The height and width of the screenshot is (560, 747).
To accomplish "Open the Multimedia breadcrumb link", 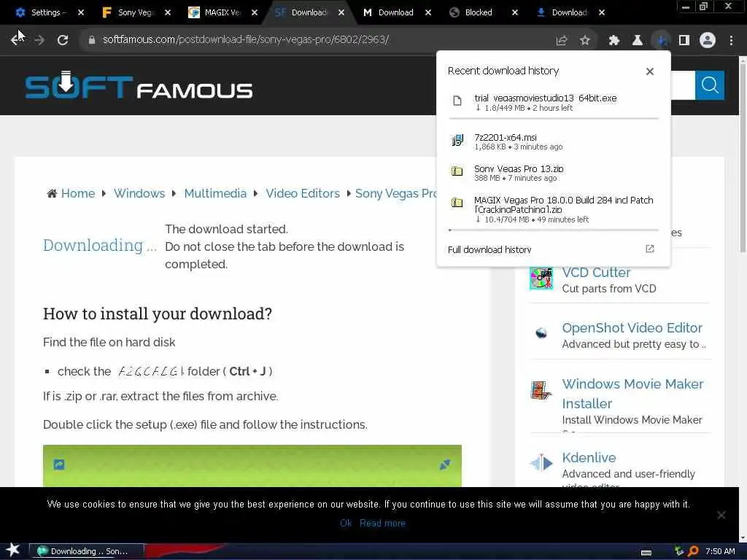I will pos(215,193).
